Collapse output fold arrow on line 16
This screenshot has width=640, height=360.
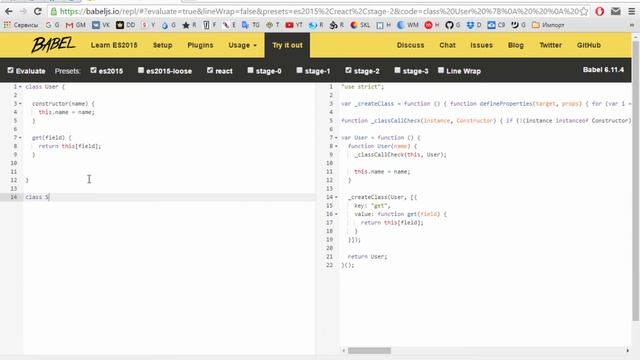pos(336,214)
